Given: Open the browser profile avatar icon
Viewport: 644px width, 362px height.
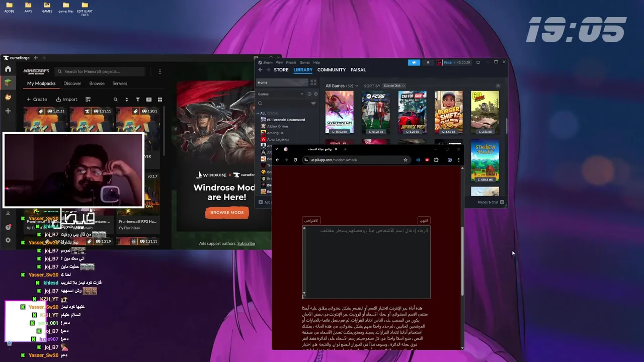Looking at the screenshot, I should tap(449, 160).
